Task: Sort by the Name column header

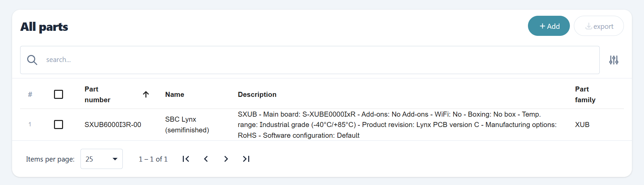Action: (175, 95)
